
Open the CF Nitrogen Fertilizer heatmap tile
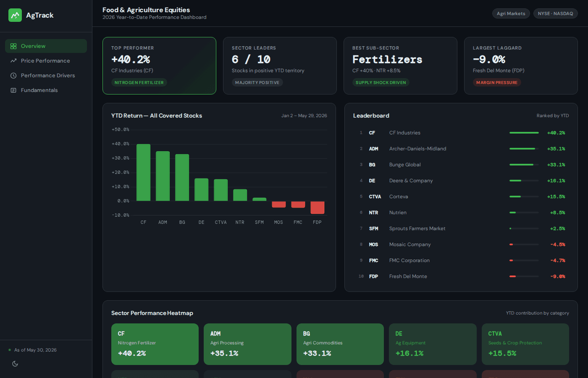(155, 344)
